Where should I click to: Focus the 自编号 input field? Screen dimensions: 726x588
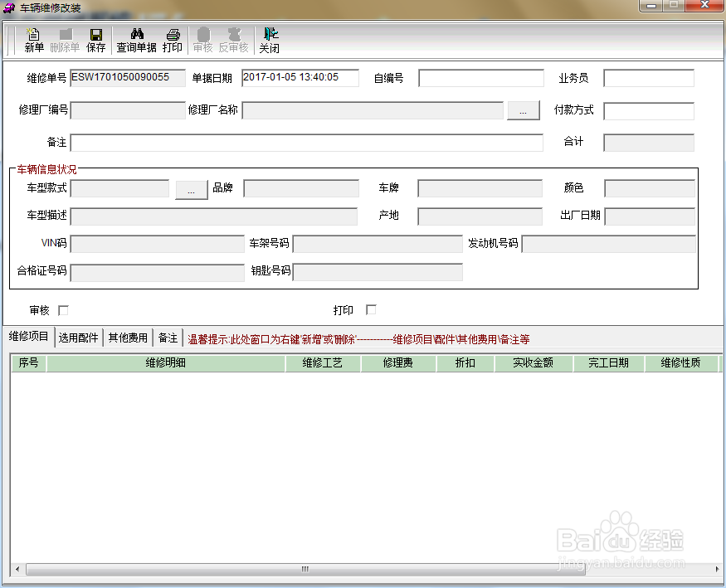pyautogui.click(x=481, y=78)
